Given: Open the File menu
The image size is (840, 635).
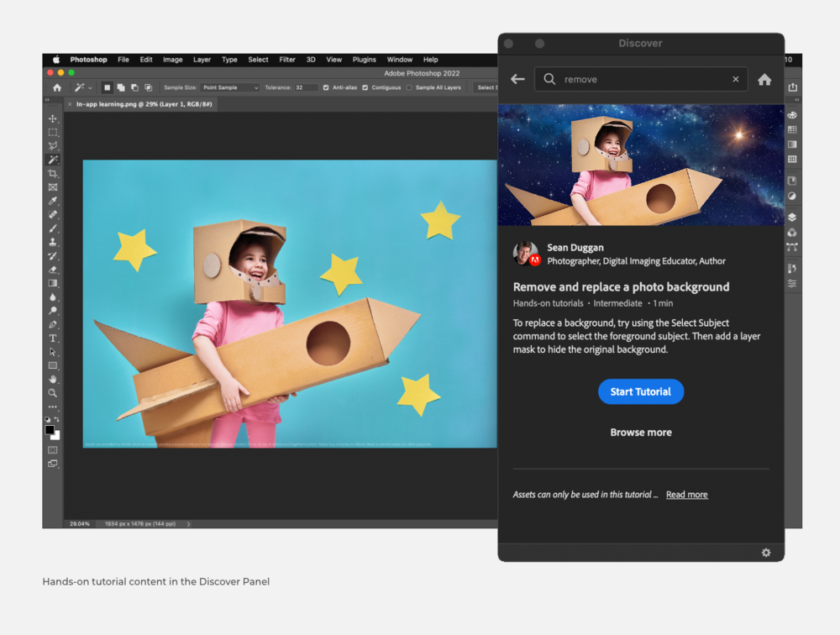Looking at the screenshot, I should pyautogui.click(x=123, y=60).
